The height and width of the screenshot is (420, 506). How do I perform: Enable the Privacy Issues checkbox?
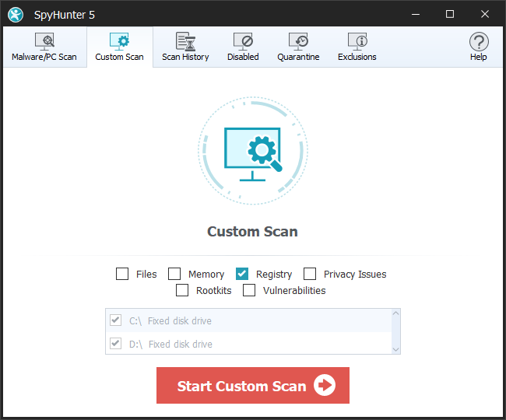310,274
